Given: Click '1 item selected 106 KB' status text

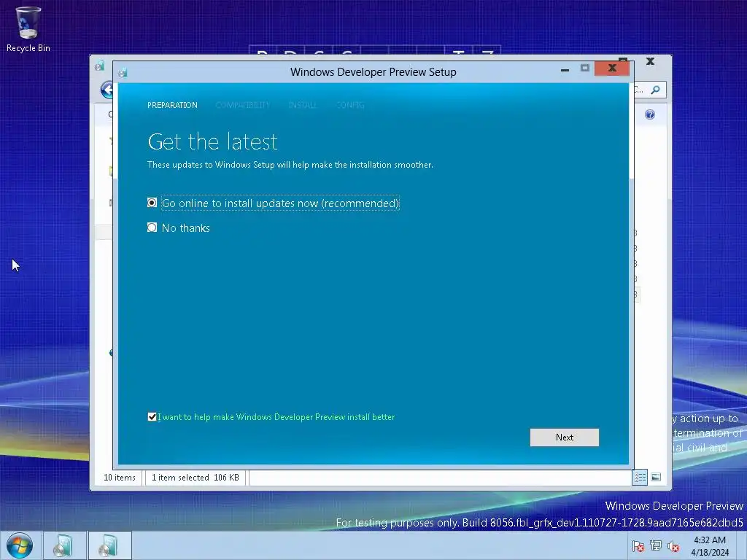Looking at the screenshot, I should pyautogui.click(x=196, y=477).
